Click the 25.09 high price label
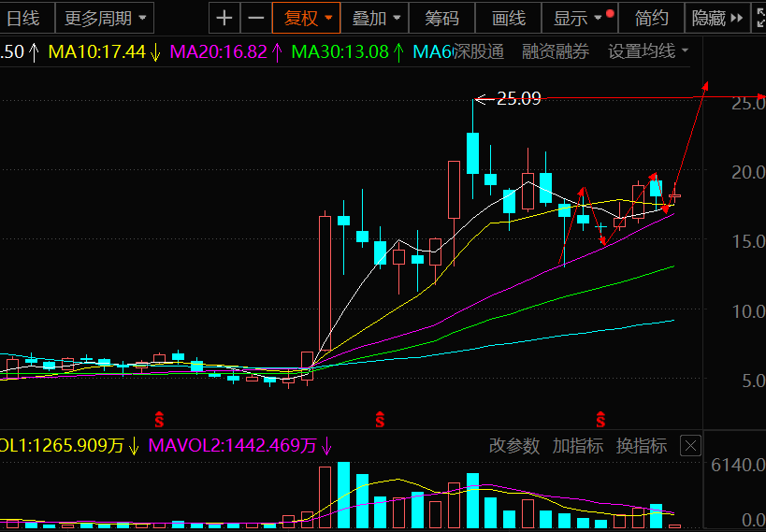 coord(519,99)
